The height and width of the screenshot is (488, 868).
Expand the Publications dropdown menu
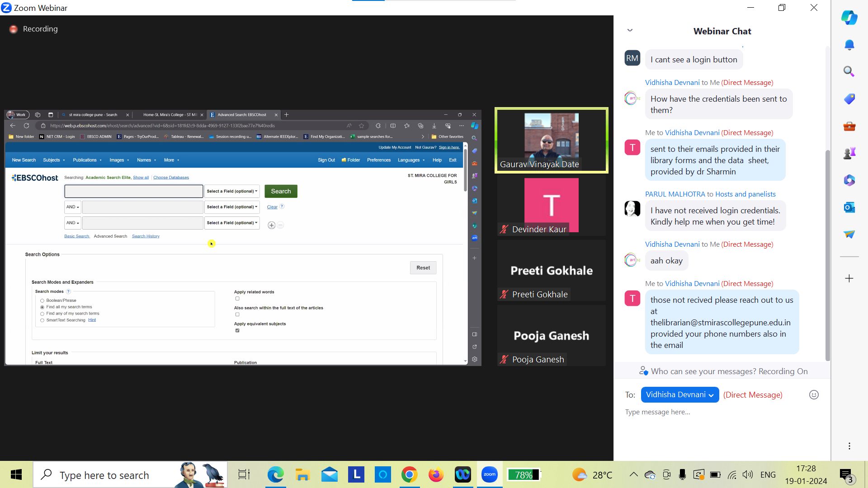click(86, 160)
